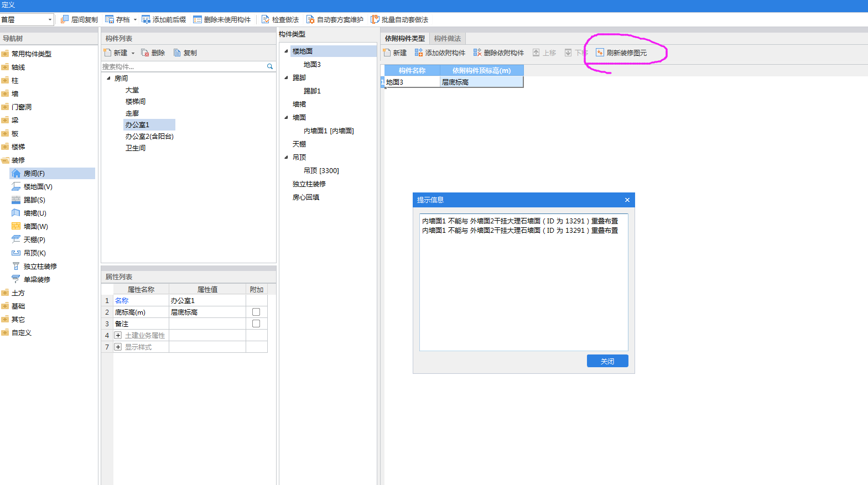Collapse the 吊顶 component type node
This screenshot has height=485, width=868.
(286, 157)
